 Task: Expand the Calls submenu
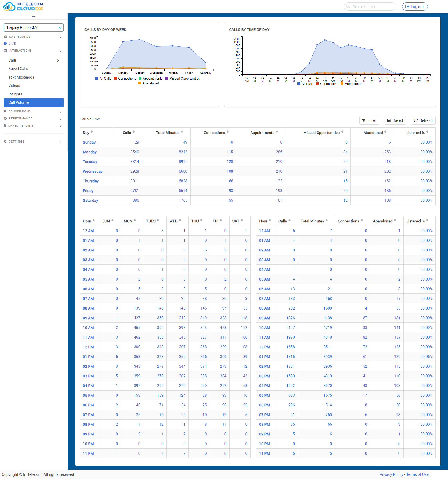[58, 60]
